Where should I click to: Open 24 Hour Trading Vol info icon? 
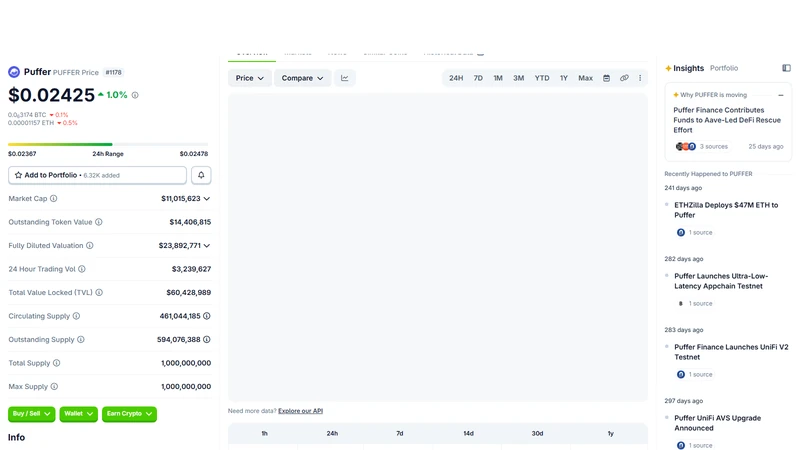click(x=82, y=269)
